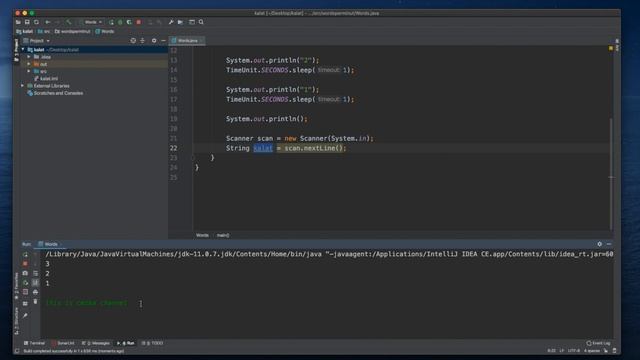Viewport: 640px width, 360px height.
Task: Minimize the Run panel with minus icon
Action: [609, 244]
